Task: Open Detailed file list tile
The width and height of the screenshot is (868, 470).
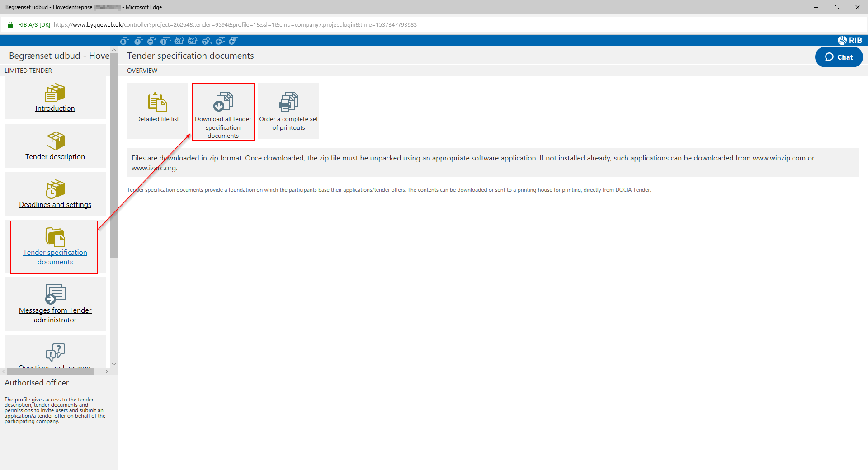Action: 157,110
